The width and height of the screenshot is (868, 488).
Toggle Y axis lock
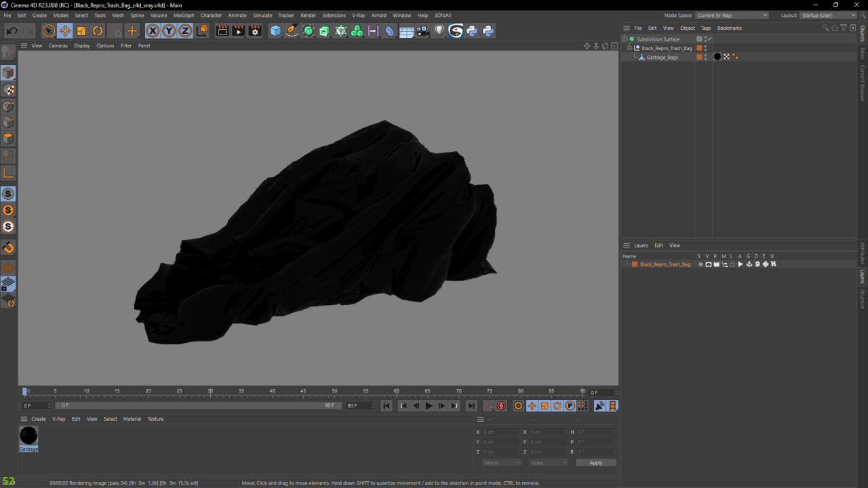pos(169,30)
